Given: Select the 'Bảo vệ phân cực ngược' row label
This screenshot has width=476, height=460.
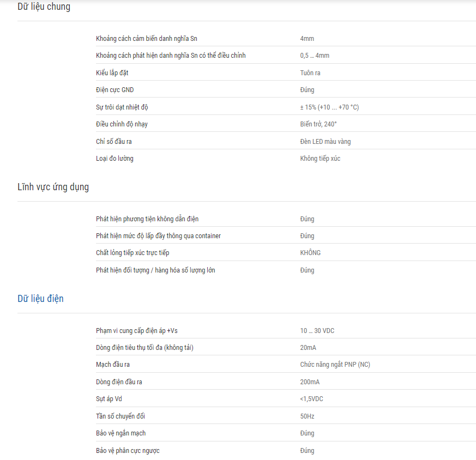Looking at the screenshot, I should 128,451.
